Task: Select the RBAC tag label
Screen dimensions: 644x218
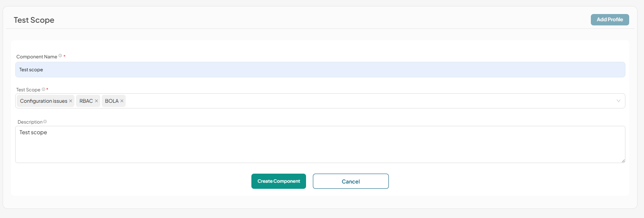Action: point(86,101)
